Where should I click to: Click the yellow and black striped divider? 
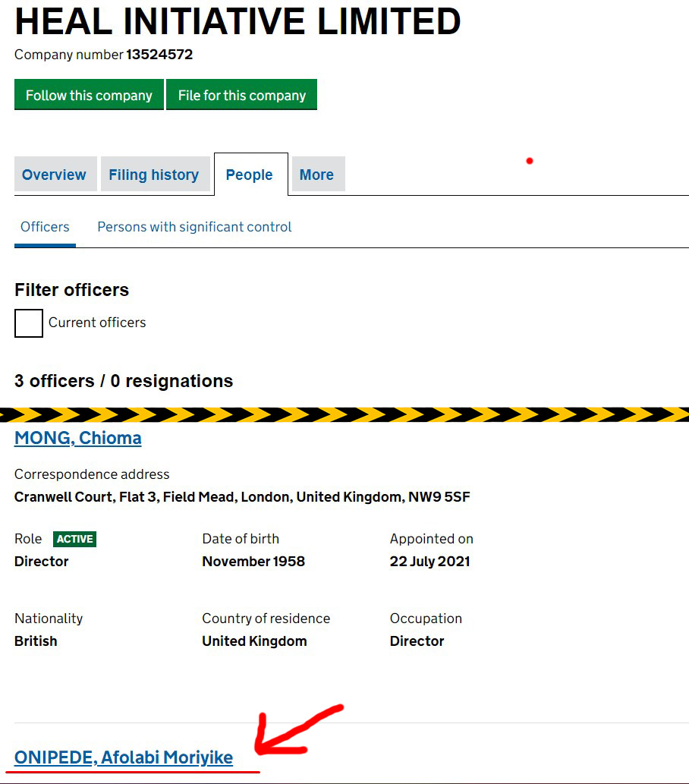pyautogui.click(x=344, y=414)
